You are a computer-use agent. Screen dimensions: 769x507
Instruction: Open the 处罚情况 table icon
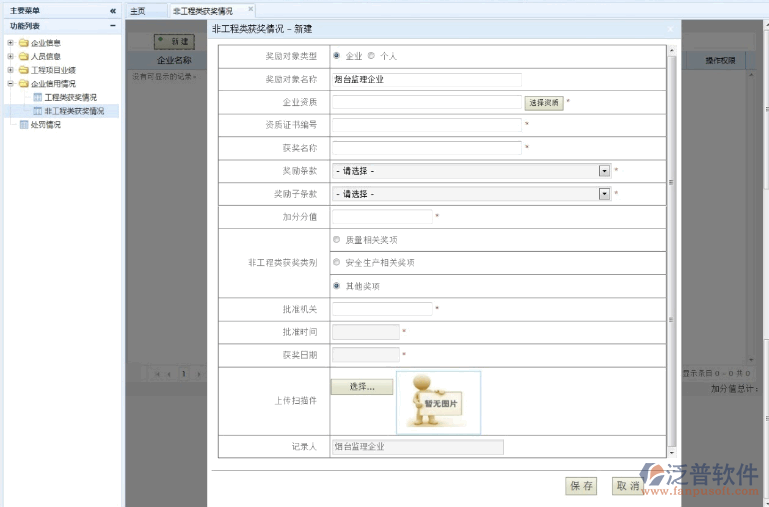coord(23,124)
